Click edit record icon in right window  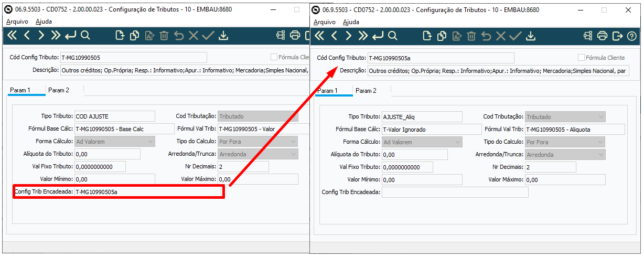tap(457, 36)
